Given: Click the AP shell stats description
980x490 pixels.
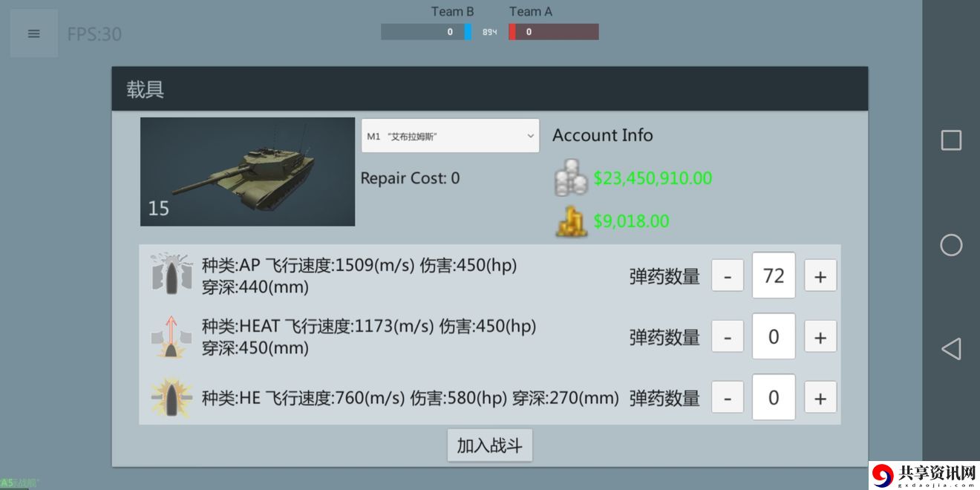Looking at the screenshot, I should click(359, 275).
